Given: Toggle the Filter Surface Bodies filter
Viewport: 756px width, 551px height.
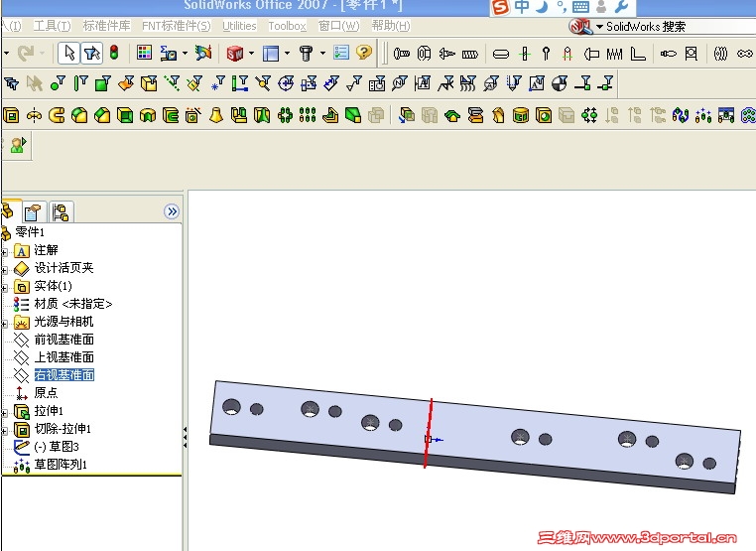Looking at the screenshot, I should (126, 84).
